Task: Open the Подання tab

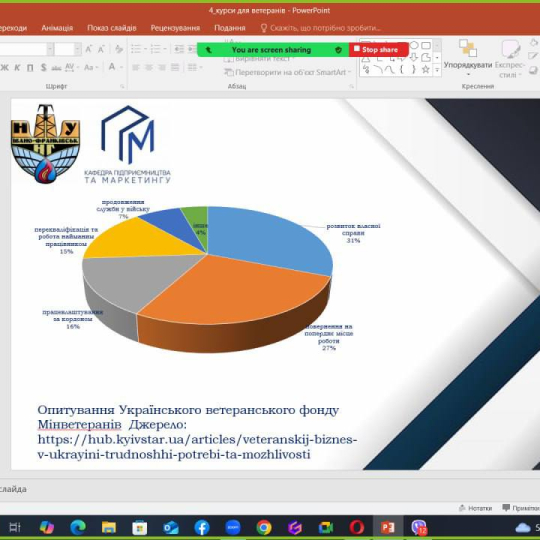Action: [x=230, y=28]
